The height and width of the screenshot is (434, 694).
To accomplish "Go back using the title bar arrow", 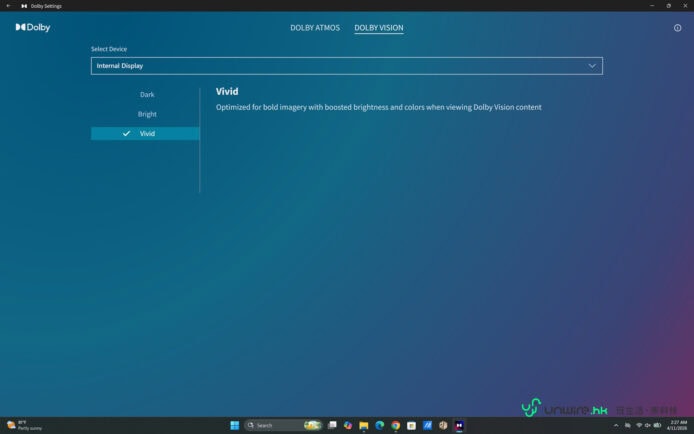I will click(8, 6).
